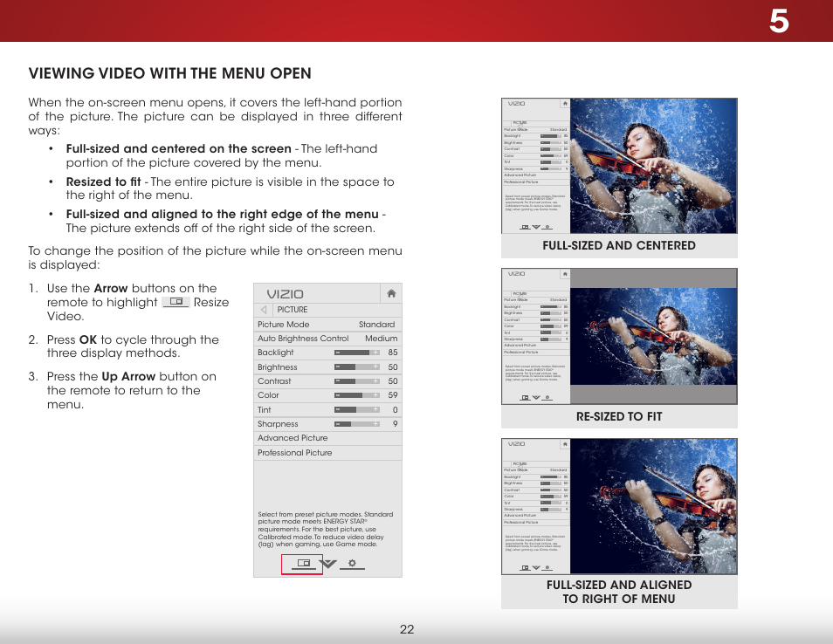
Task: Click bold 'OK' in step 2
Action: click(x=88, y=339)
